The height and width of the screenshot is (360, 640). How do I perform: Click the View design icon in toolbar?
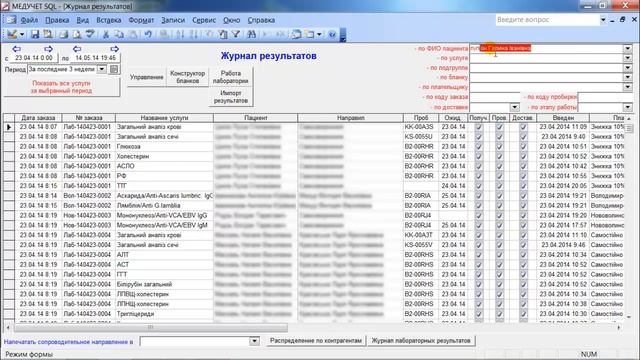pyautogui.click(x=12, y=34)
